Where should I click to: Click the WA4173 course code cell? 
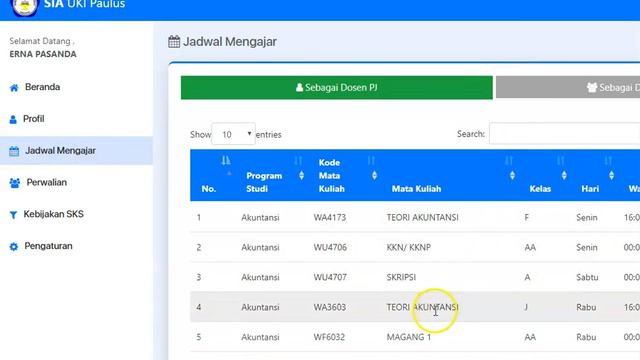[330, 218]
